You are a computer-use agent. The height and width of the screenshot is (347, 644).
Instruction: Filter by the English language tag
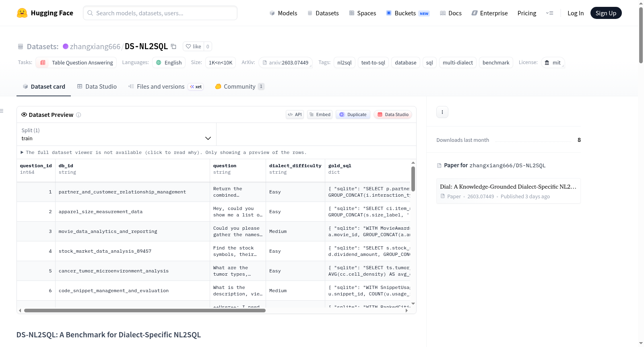(x=169, y=62)
